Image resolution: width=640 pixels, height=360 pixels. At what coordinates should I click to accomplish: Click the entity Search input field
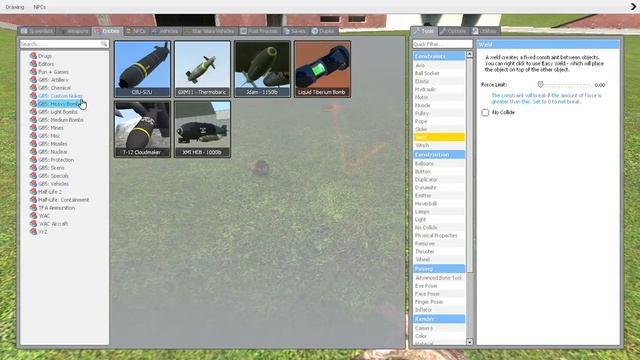tap(64, 44)
